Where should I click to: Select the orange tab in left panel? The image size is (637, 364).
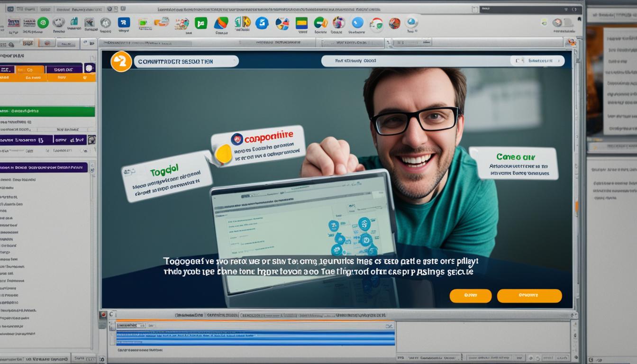[x=29, y=70]
